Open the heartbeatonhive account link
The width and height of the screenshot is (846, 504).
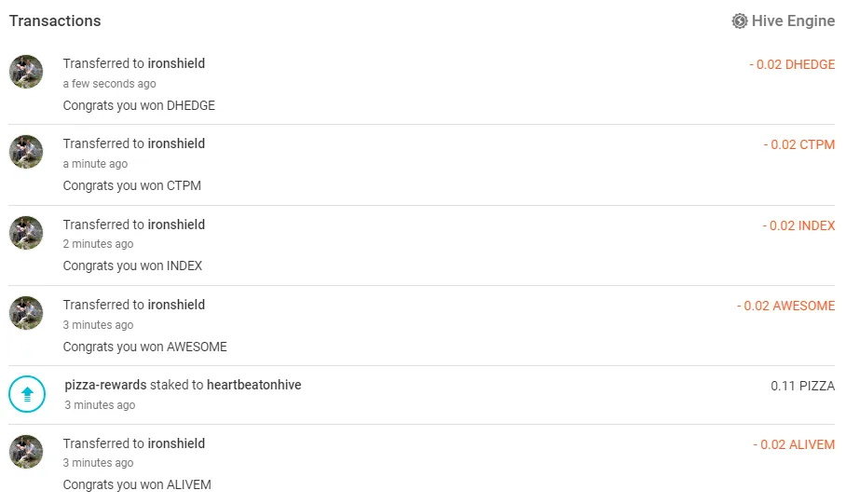(x=253, y=385)
